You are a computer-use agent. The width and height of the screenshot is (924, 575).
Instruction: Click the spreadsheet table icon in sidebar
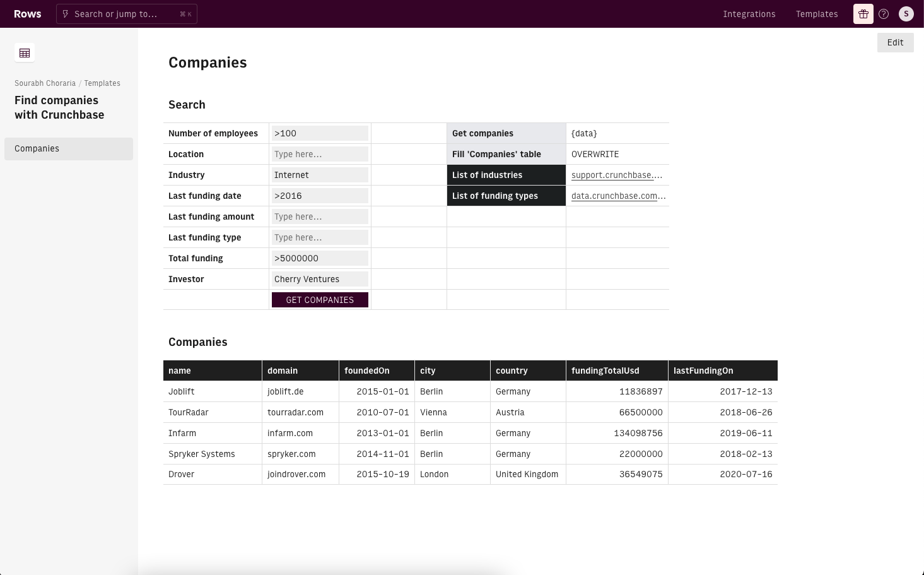click(25, 53)
